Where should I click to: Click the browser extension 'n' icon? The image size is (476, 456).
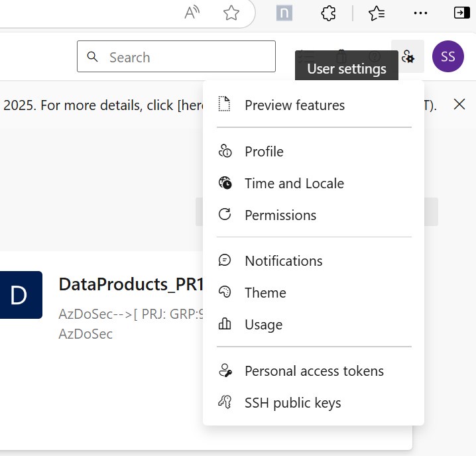click(284, 13)
